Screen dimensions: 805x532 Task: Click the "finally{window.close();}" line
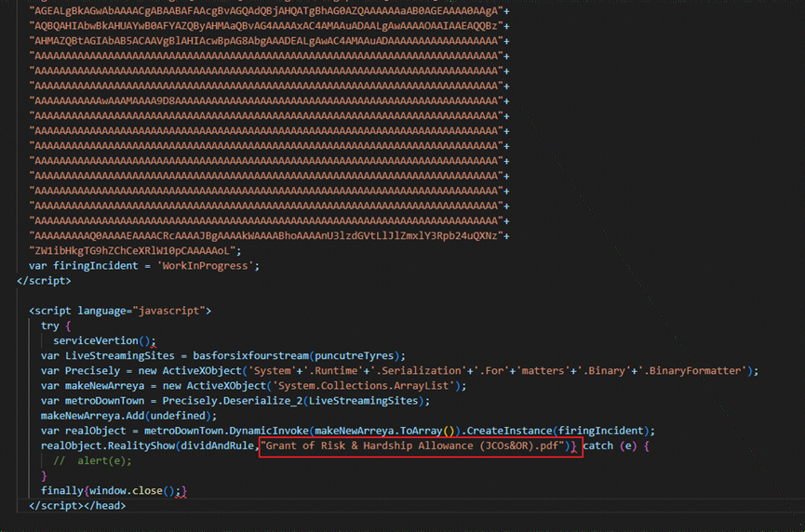pos(114,491)
